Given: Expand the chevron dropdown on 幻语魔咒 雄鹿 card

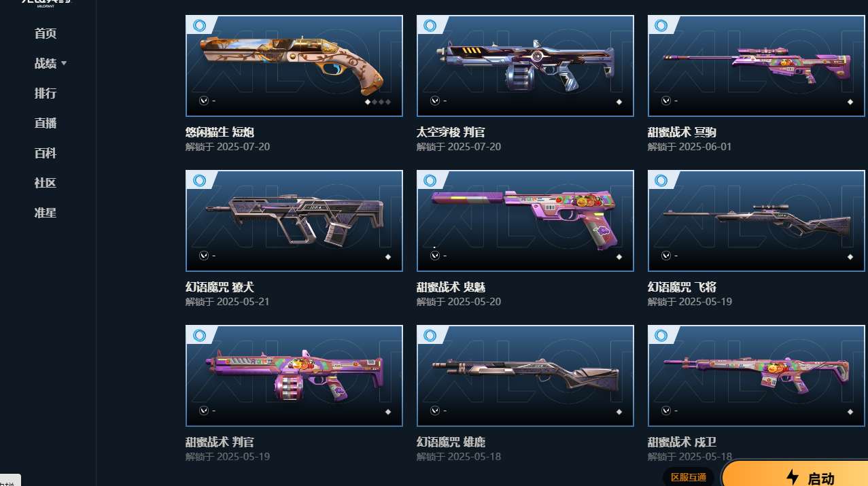Looking at the screenshot, I should [434, 411].
